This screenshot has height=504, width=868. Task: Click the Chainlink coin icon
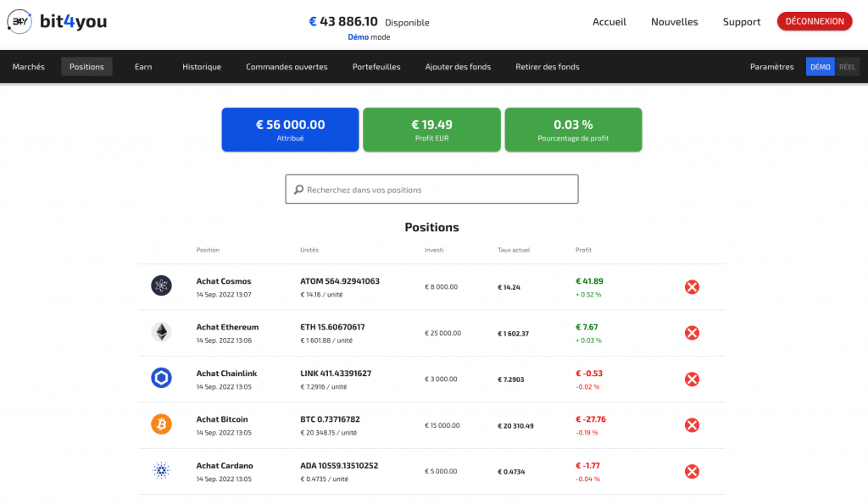pos(161,379)
